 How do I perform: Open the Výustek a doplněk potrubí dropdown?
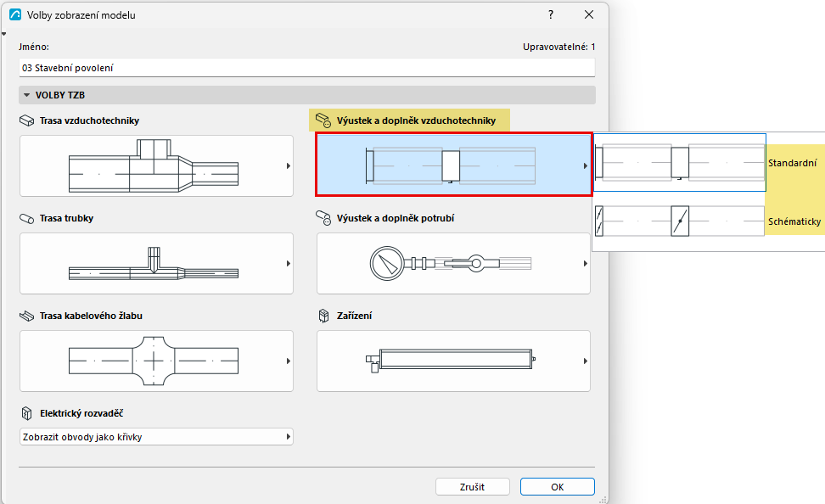click(453, 263)
